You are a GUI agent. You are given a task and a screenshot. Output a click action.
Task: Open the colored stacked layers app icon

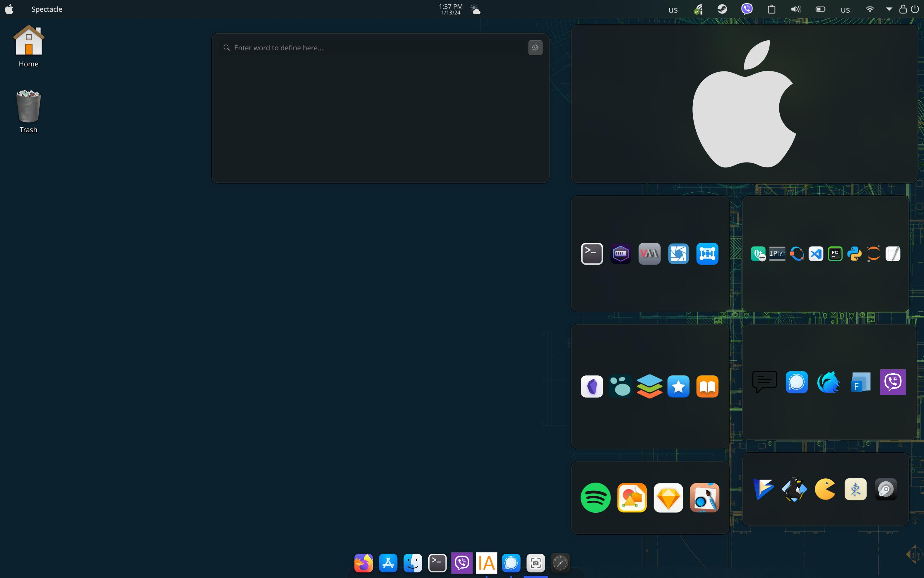[x=649, y=386]
